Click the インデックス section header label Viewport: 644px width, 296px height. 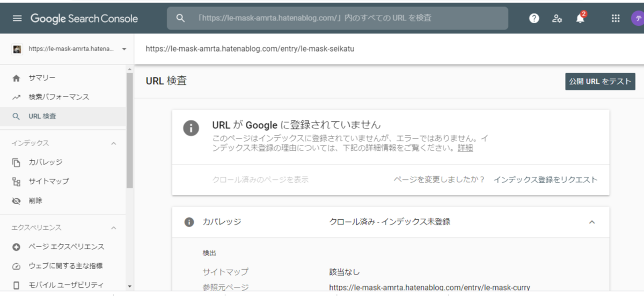pos(30,143)
